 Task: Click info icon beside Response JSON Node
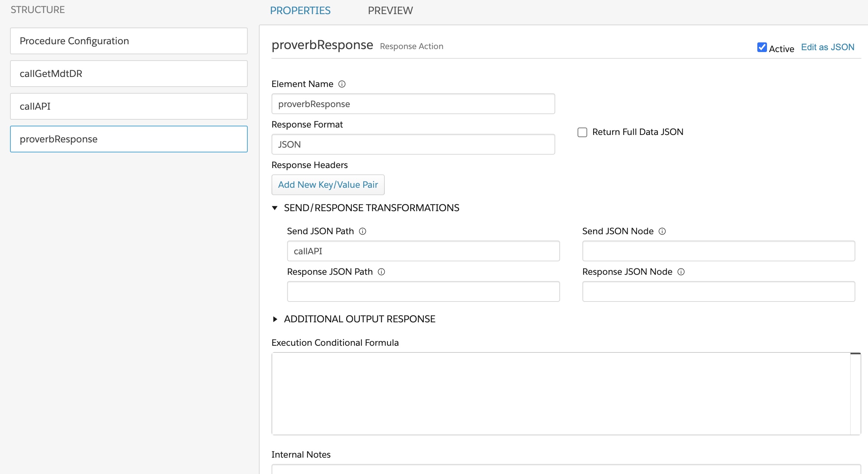click(681, 272)
